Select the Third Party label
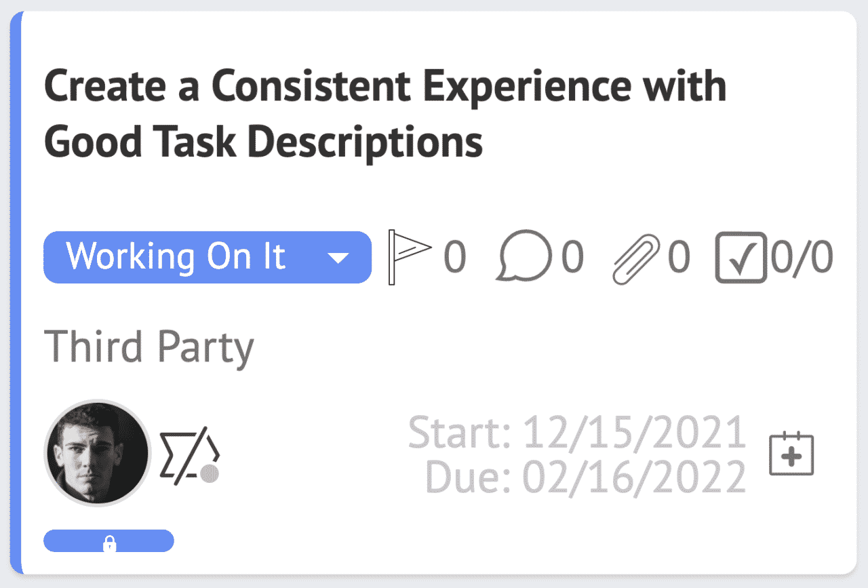 click(149, 346)
